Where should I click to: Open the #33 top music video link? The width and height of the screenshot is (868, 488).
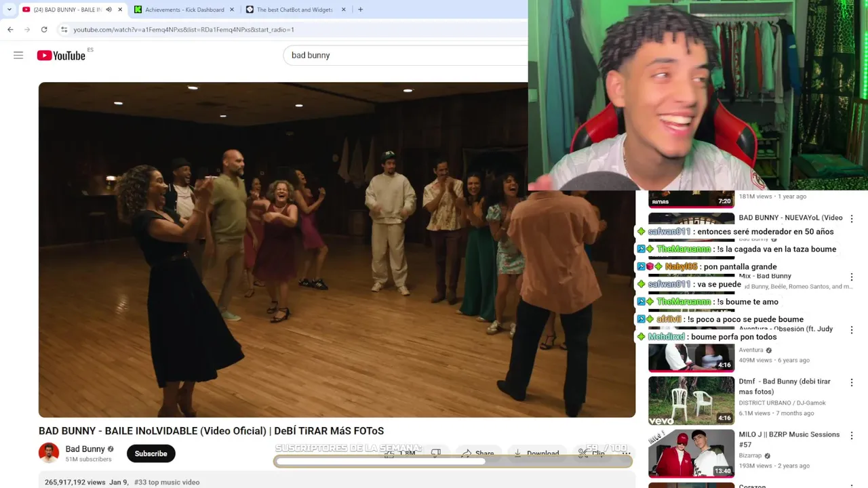(x=167, y=483)
